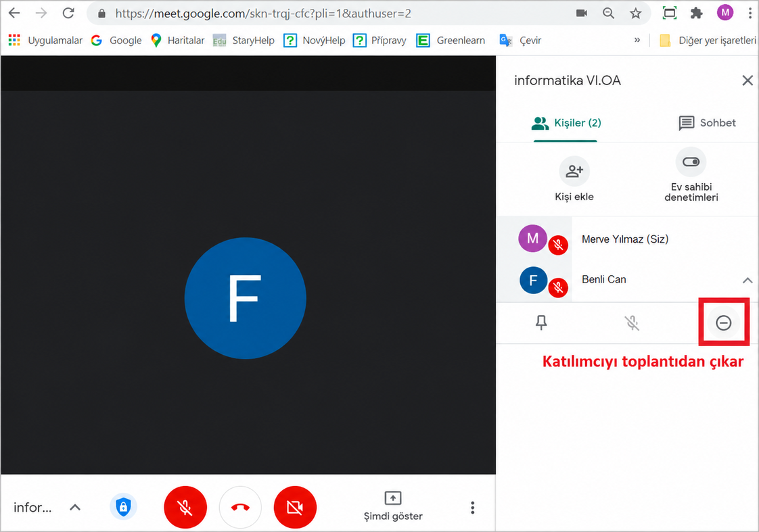Viewport: 759px width, 532px height.
Task: Select the Kişiler (2) tab
Action: (x=566, y=123)
